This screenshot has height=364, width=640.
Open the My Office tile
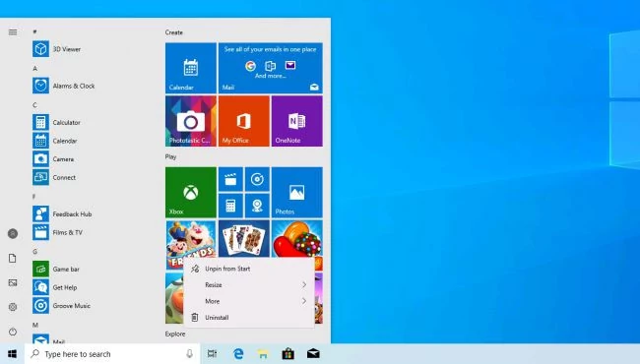[x=243, y=121]
